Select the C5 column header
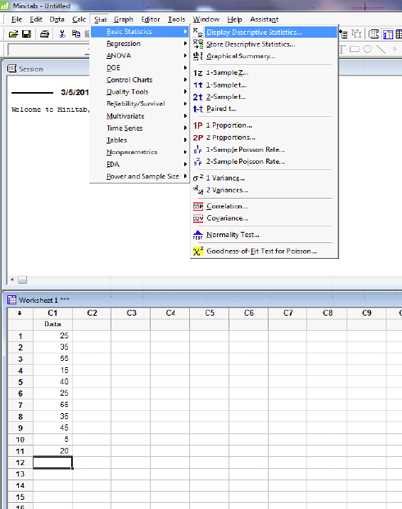 tap(210, 313)
